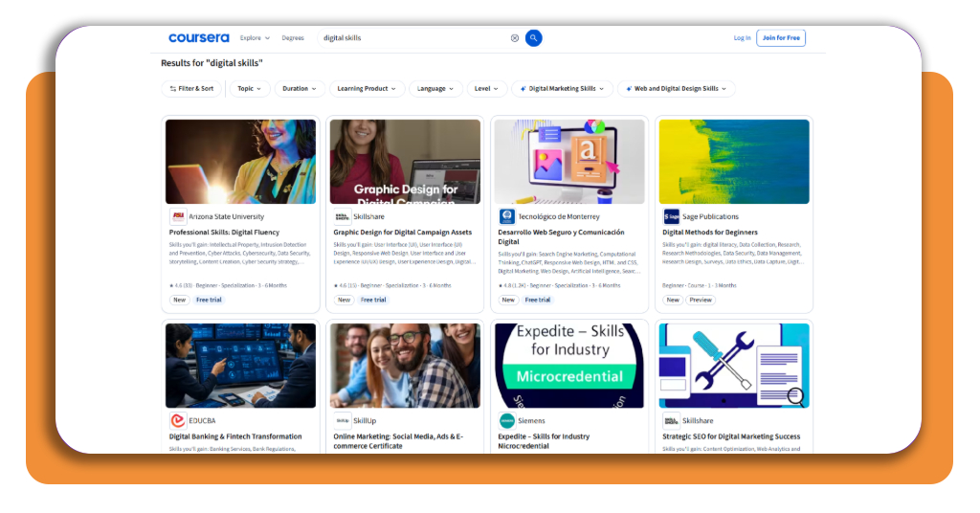Open Digital Banking & Fintech Transformation title

235,436
